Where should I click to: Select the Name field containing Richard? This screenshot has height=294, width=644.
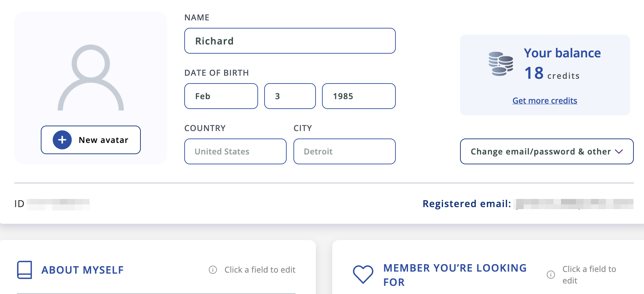(x=290, y=41)
